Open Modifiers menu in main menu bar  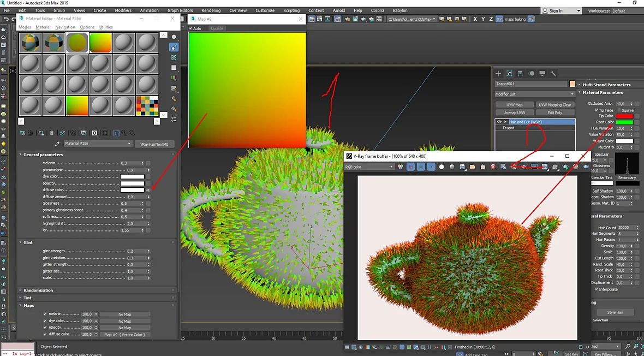[123, 10]
